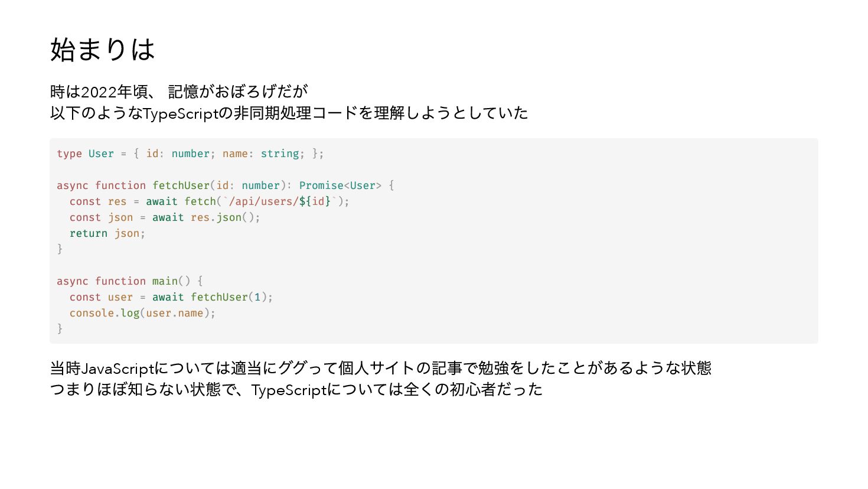
Task: Click the type User definition line
Action: coord(190,154)
